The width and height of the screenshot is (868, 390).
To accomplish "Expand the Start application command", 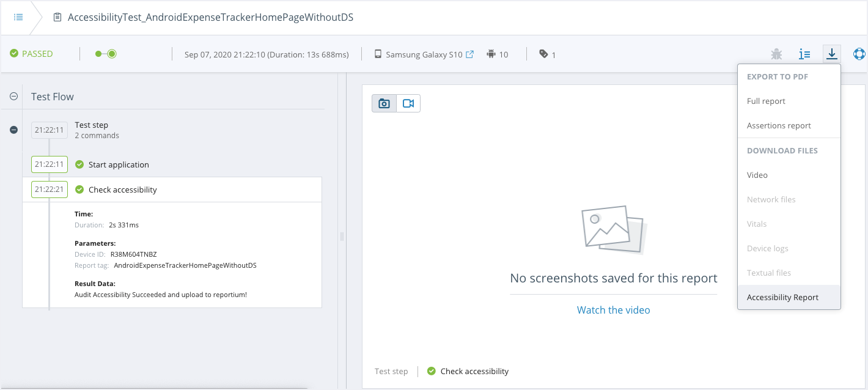I will pyautogui.click(x=119, y=164).
